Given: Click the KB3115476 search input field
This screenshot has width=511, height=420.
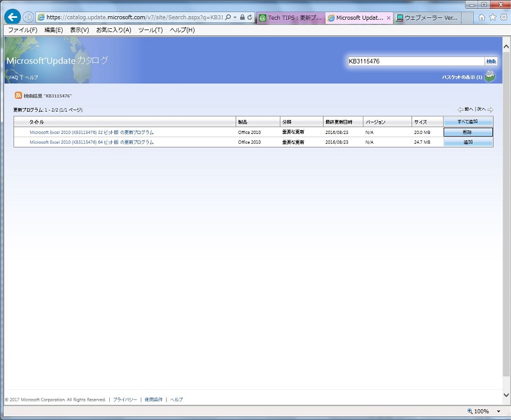Looking at the screenshot, I should pos(416,61).
